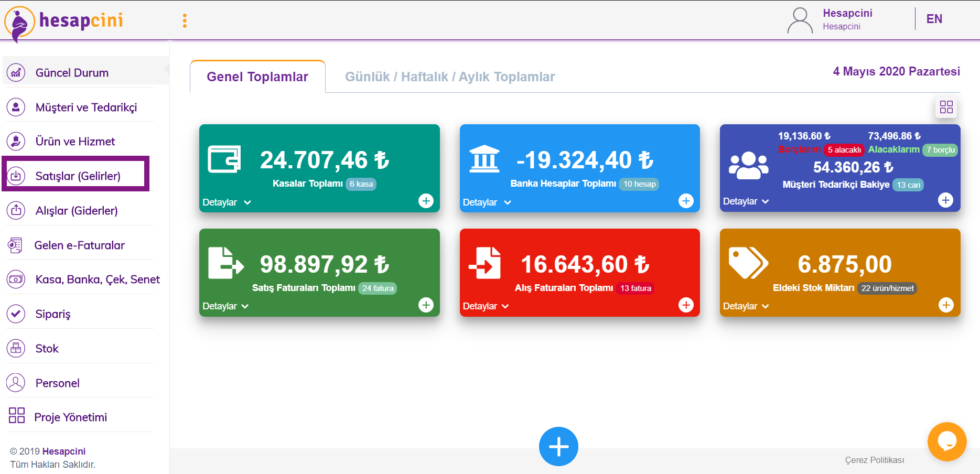This screenshot has width=980, height=474.
Task: Click the Kasa, Banka, Çek, Senet money icon
Action: (x=16, y=279)
